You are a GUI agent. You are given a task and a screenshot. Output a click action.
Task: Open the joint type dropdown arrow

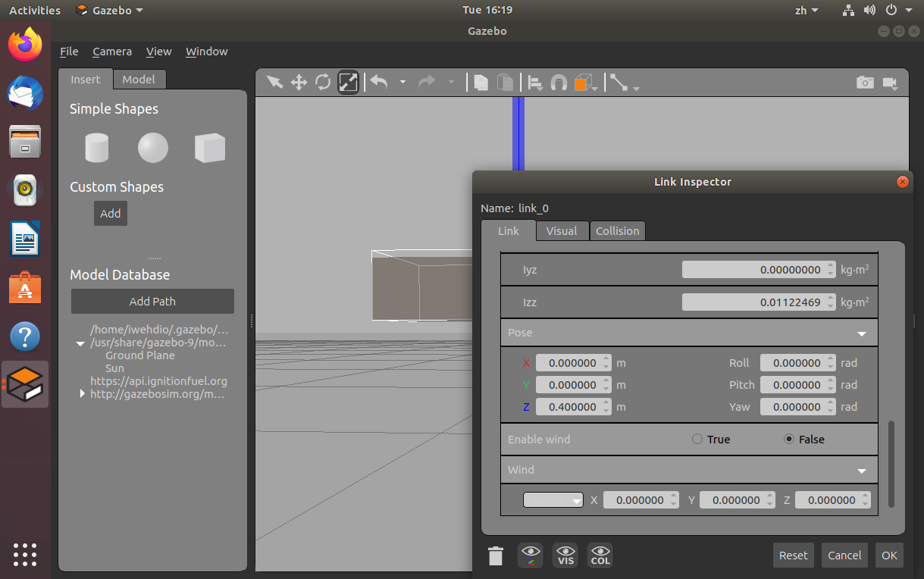coord(636,88)
